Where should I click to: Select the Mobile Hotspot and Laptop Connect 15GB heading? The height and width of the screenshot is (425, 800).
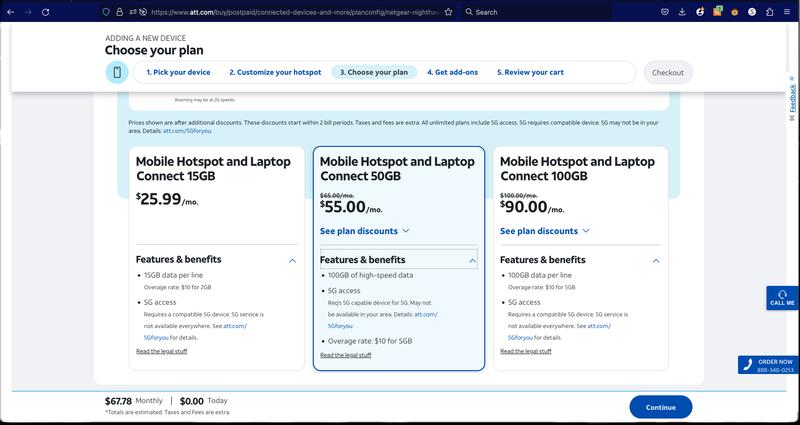[213, 169]
